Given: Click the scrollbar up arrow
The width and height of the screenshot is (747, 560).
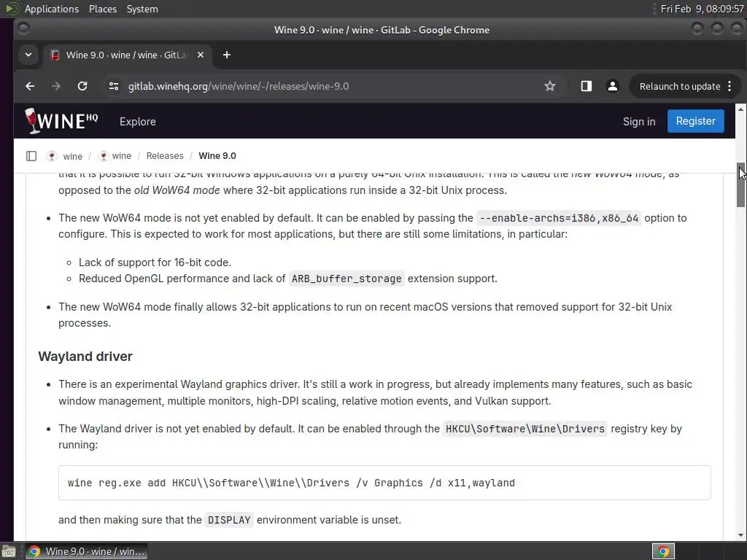Looking at the screenshot, I should tap(741, 109).
